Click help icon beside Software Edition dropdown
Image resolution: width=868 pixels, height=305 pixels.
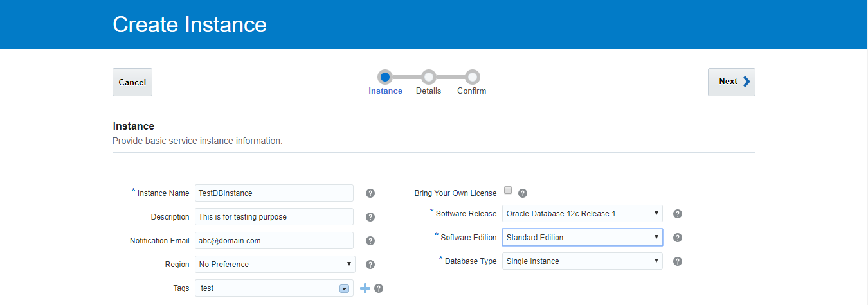pyautogui.click(x=678, y=238)
